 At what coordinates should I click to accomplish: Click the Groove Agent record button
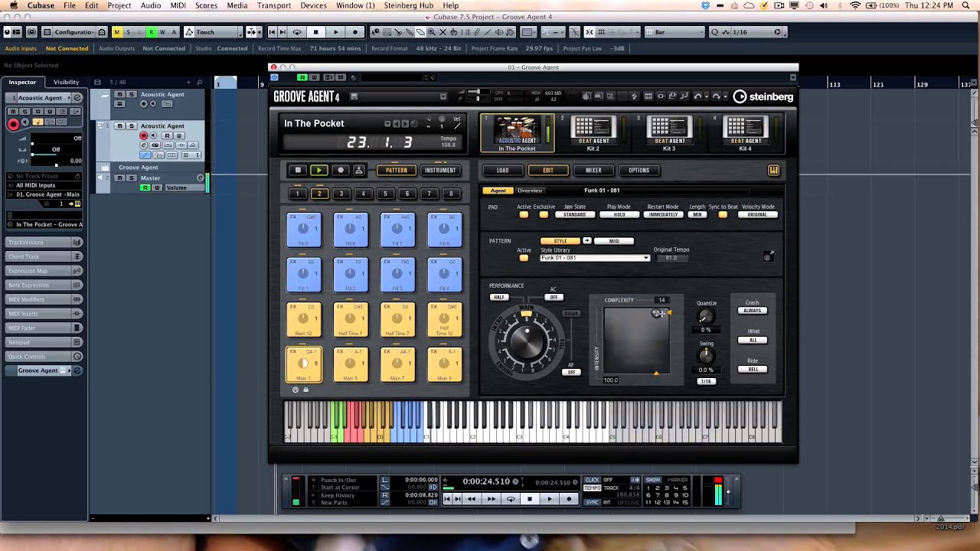click(x=341, y=170)
